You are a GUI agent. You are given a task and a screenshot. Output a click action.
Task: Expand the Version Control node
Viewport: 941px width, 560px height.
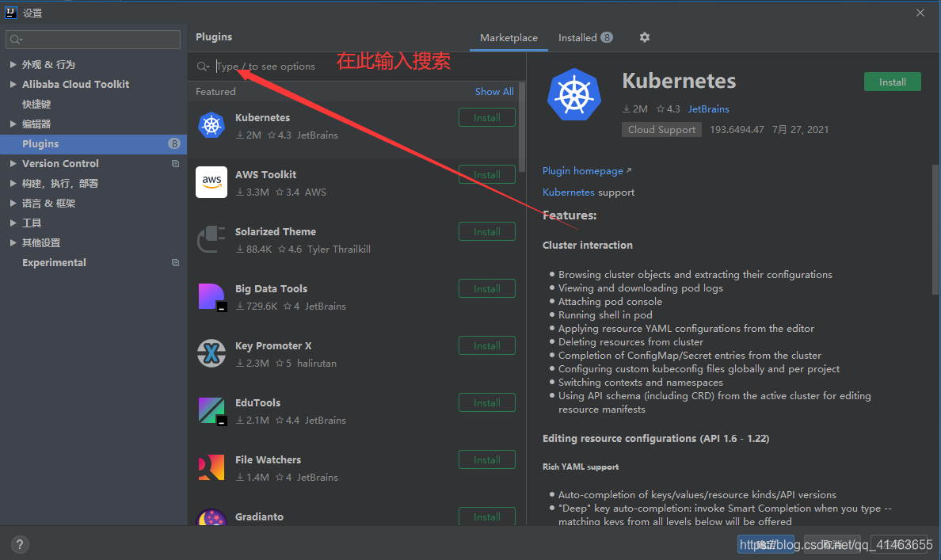coord(13,163)
